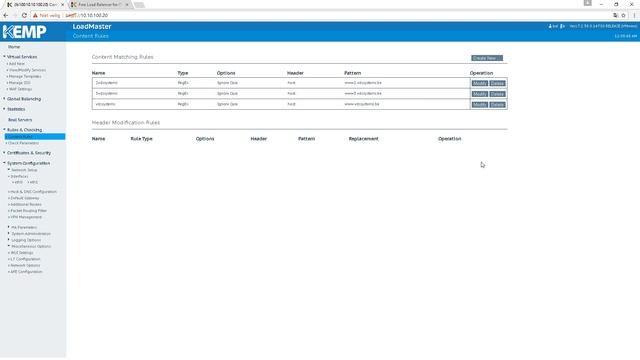
Task: Click the first rule's pattern cell
Action: 363,83
